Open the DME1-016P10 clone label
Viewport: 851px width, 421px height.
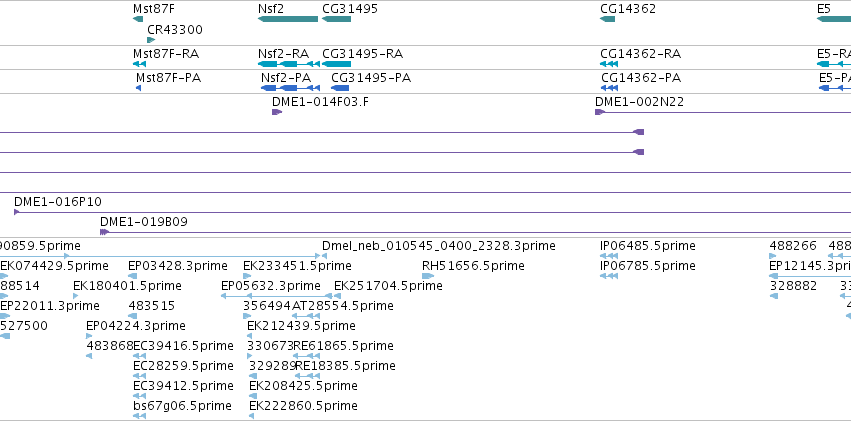coord(58,202)
